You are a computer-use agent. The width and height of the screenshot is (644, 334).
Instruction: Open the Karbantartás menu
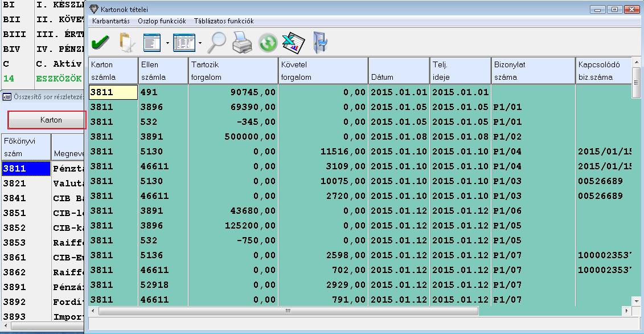(110, 21)
